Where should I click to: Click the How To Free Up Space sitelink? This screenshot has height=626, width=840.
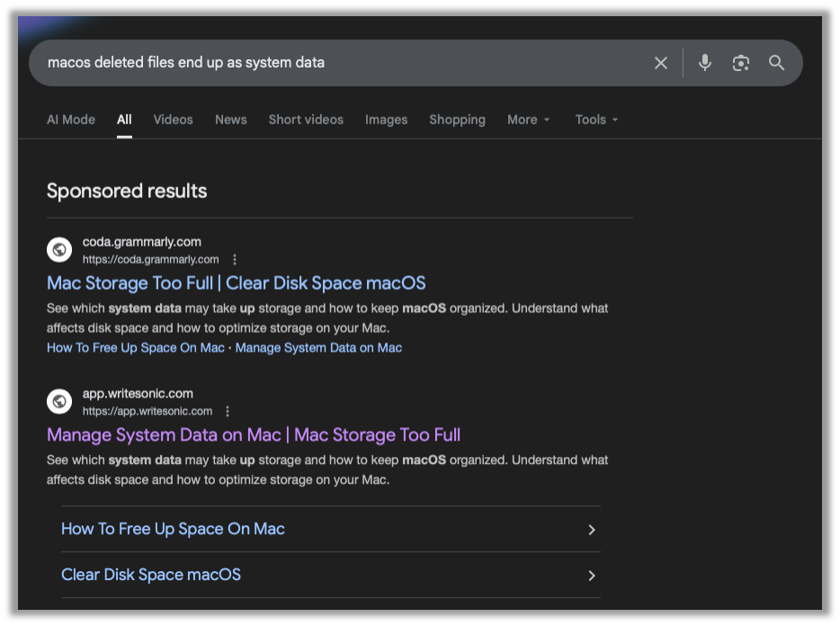[173, 529]
